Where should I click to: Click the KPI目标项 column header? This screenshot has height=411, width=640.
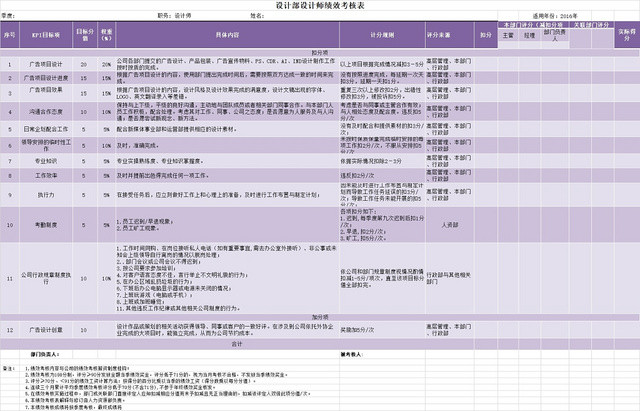click(46, 35)
